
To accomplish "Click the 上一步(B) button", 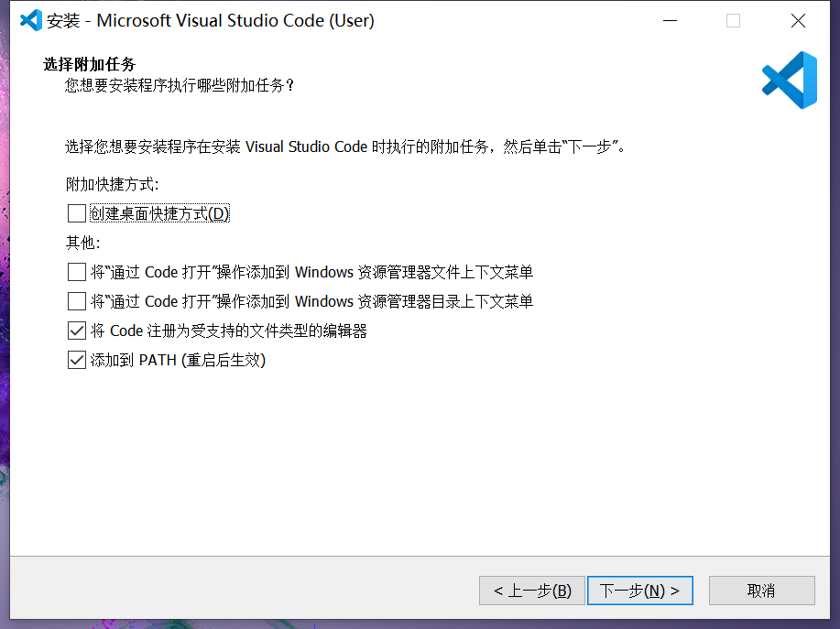I will pyautogui.click(x=531, y=591).
